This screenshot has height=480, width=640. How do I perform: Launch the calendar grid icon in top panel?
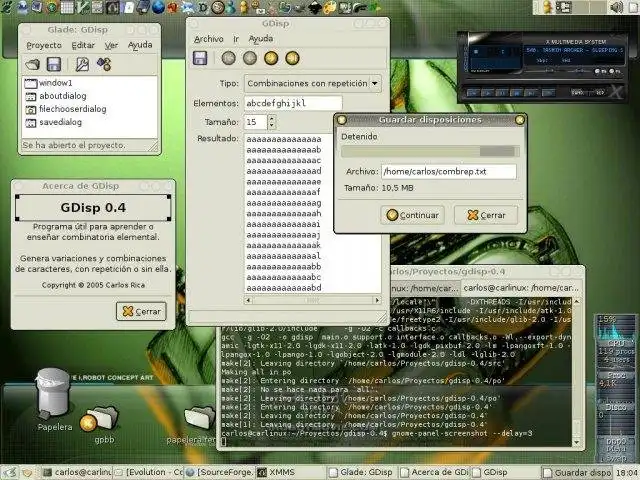coord(67,7)
